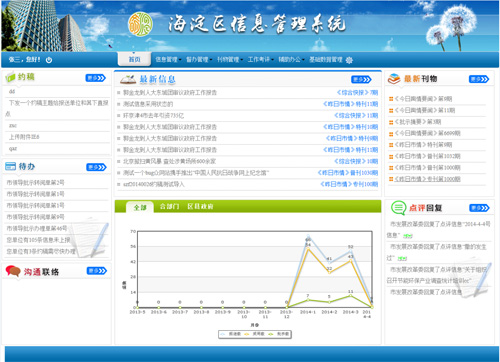
Task: Click the chart legend box below graph
Action: (255, 334)
